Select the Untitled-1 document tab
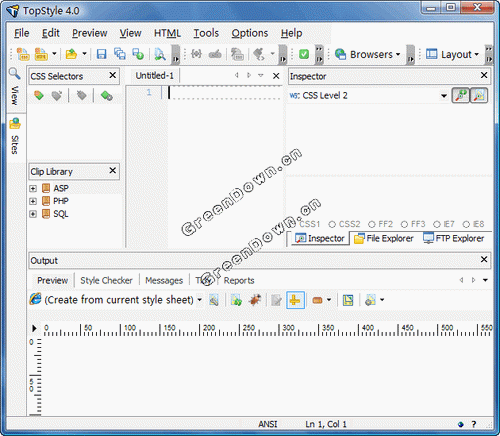 tap(154, 76)
